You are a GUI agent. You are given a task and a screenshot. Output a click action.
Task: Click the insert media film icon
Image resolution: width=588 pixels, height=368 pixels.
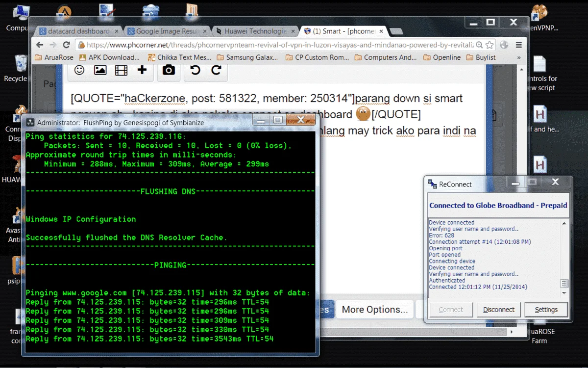[x=121, y=70]
